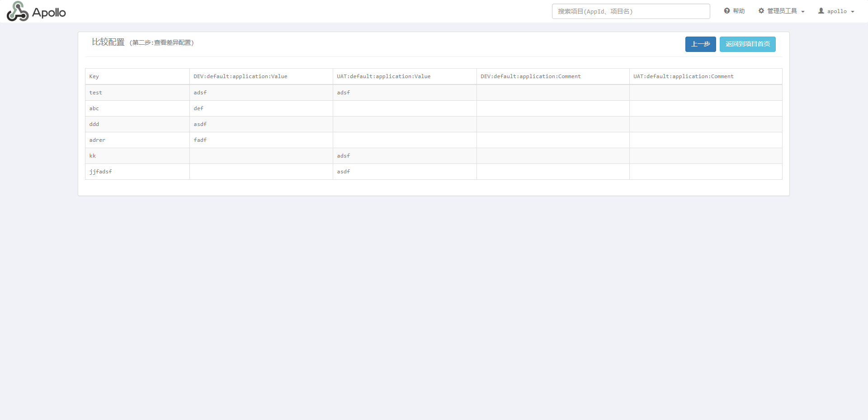Open the dropdown arrow near 管理员工具
Viewport: 868px width, 420px height.
click(x=802, y=11)
